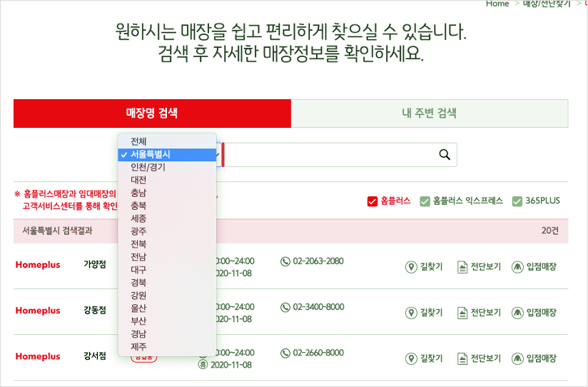Choose 광주 from region list
Screen dimensions: 588x387
(167, 231)
